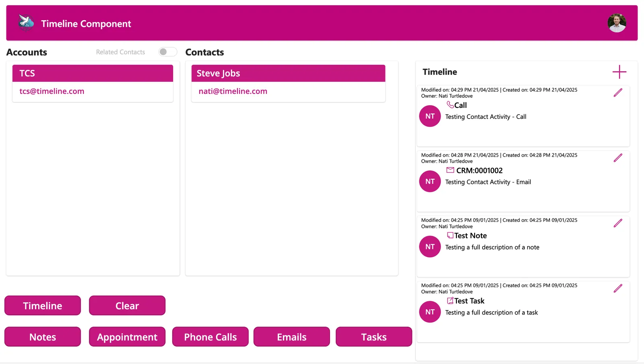Click NT avatar on the Call entry

tap(430, 116)
